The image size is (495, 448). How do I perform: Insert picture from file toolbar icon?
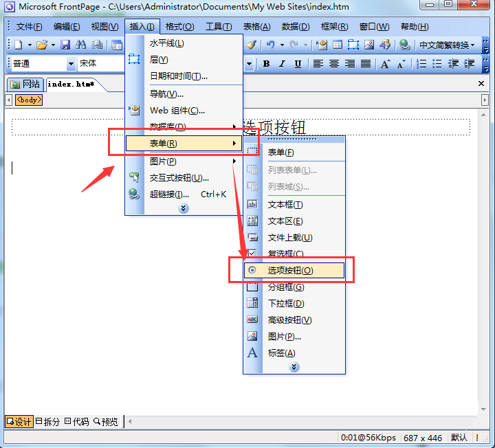tap(369, 45)
